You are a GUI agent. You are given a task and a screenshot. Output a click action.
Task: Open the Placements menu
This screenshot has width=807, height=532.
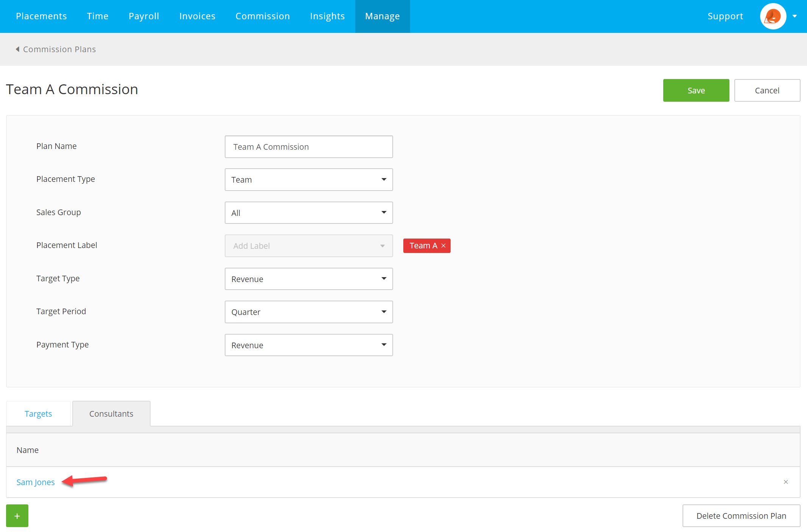coord(41,16)
